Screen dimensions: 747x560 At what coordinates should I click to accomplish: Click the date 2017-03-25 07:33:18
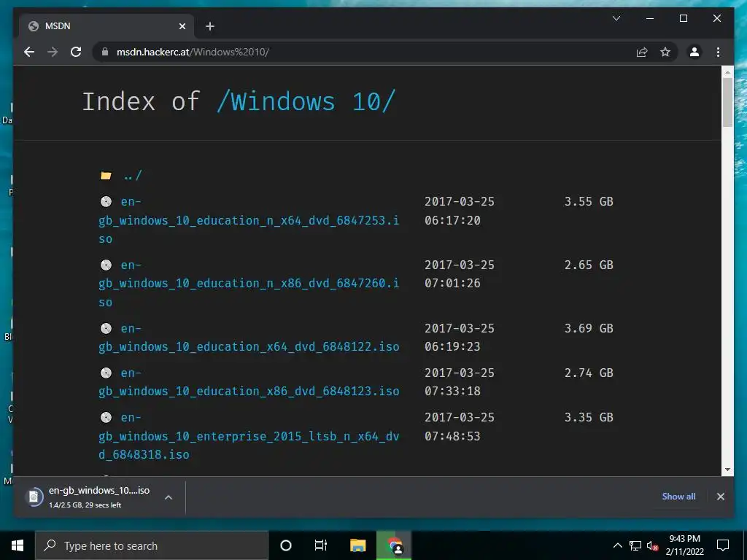point(460,381)
